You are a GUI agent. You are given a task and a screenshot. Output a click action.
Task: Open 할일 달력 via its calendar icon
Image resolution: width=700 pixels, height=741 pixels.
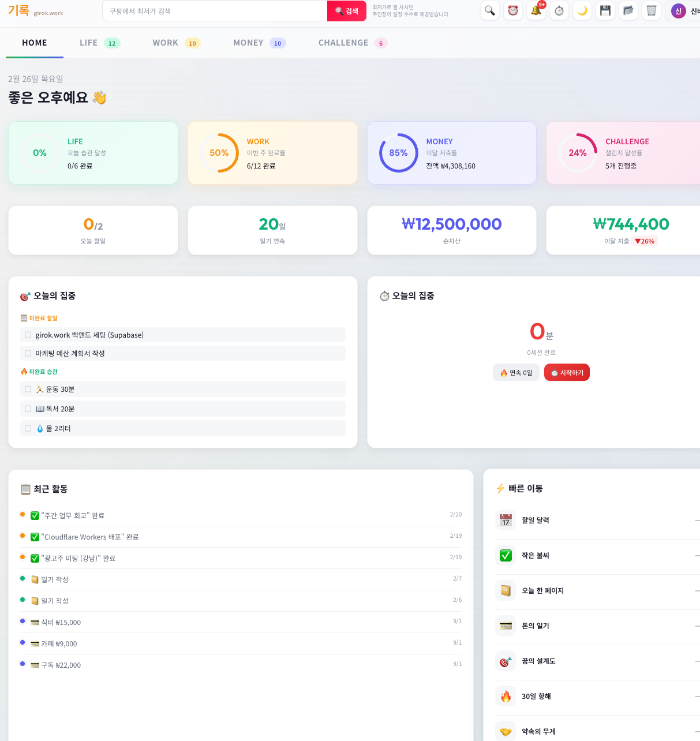(x=506, y=520)
